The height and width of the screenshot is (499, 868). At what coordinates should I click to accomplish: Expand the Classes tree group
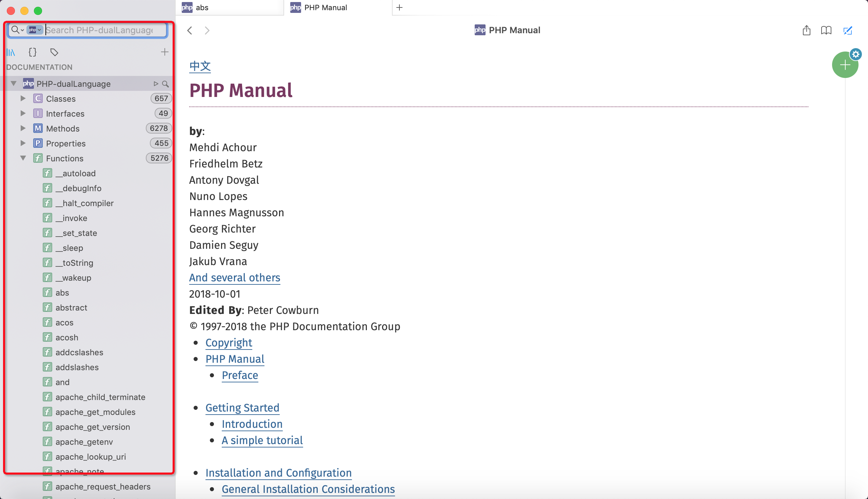pyautogui.click(x=23, y=98)
